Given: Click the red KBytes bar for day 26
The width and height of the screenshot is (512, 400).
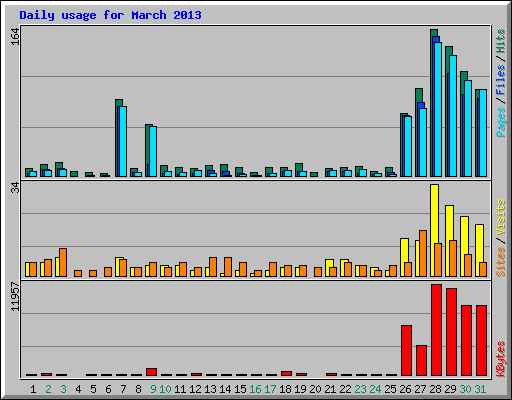Looking at the screenshot, I should pos(406,350).
